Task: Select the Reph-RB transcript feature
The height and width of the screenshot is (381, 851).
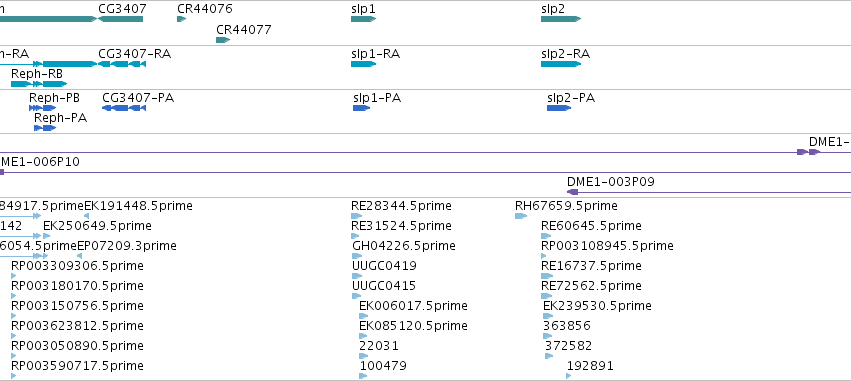Action: pos(39,84)
